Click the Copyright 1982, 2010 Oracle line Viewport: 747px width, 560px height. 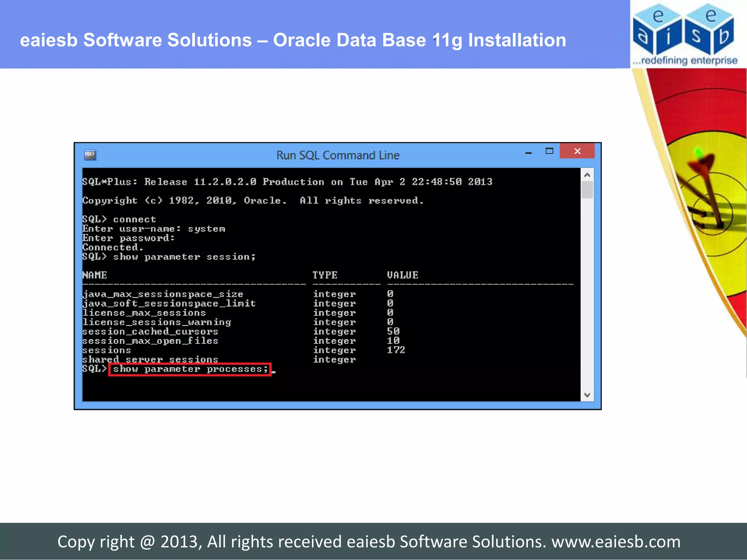pyautogui.click(x=253, y=201)
